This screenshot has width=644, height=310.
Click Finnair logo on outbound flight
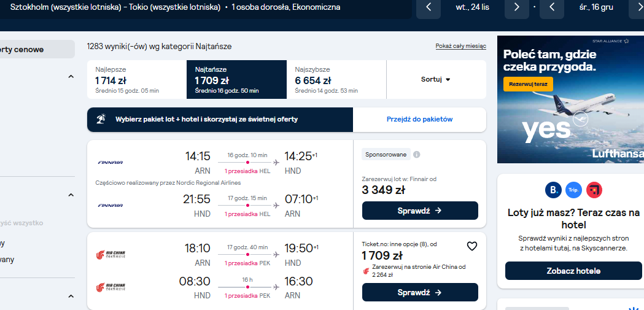click(111, 163)
